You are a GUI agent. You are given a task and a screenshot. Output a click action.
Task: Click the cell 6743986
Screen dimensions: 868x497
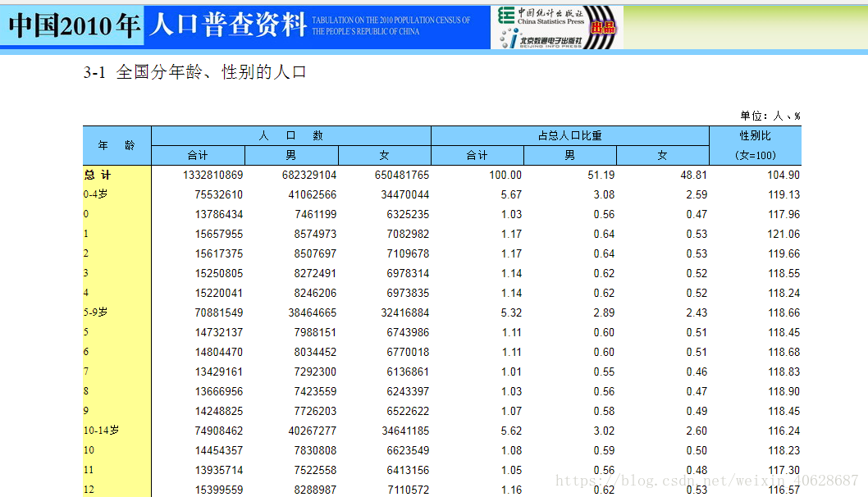click(x=408, y=333)
